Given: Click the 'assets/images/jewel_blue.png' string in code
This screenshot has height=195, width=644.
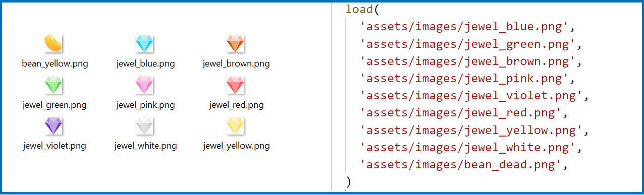Looking at the screenshot, I should click(467, 26).
